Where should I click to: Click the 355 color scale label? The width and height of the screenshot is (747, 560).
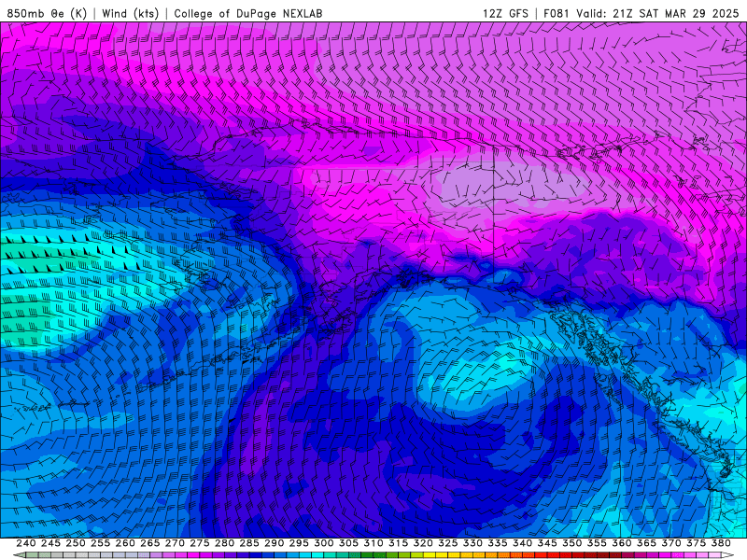pyautogui.click(x=597, y=543)
